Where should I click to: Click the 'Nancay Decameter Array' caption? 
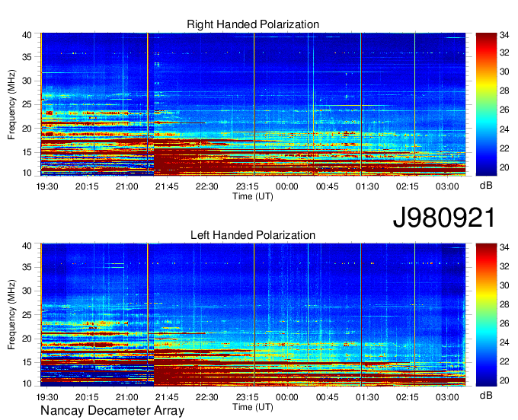pos(112,410)
